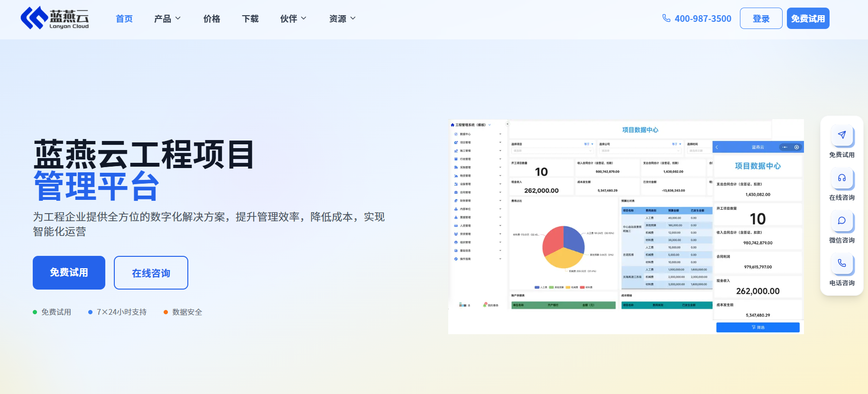Click the headset 在线咨询 sidebar icon
This screenshot has width=868, height=394.
842,178
